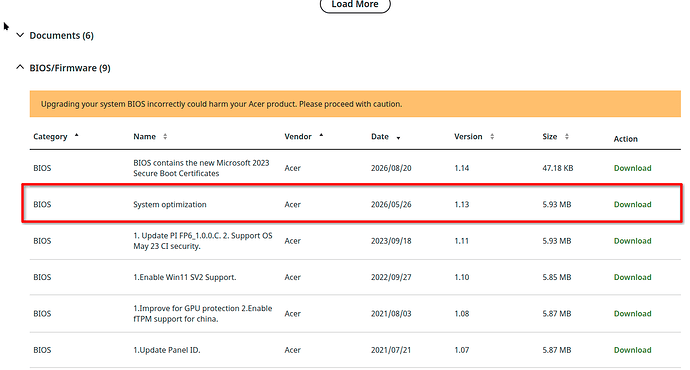690x370 pixels.
Task: Click the Load More button
Action: coord(355,5)
